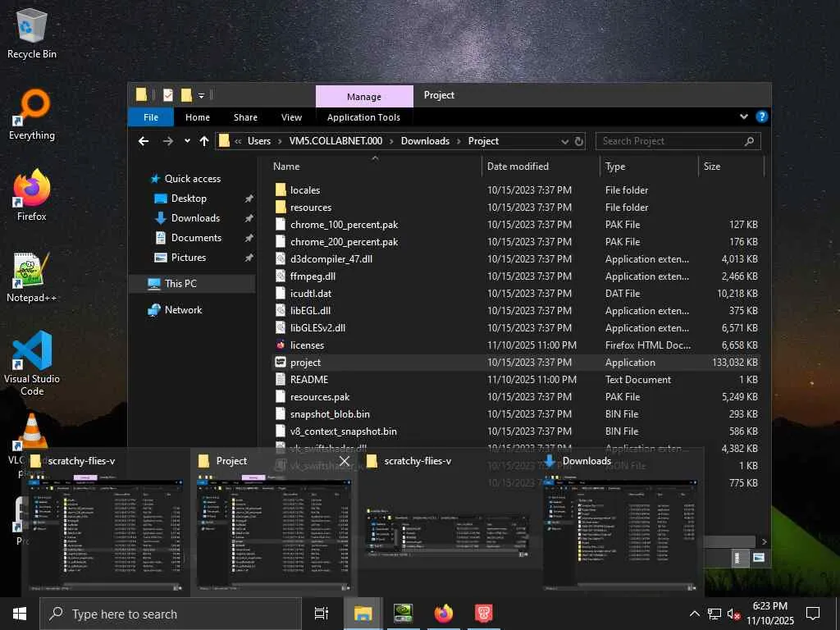
Task: Open the Notepad++ desktop shortcut
Action: click(32, 276)
